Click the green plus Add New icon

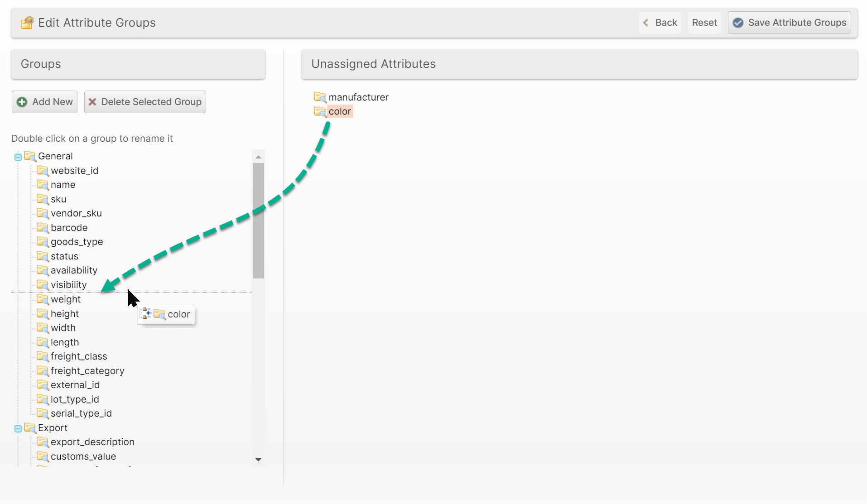(x=22, y=102)
